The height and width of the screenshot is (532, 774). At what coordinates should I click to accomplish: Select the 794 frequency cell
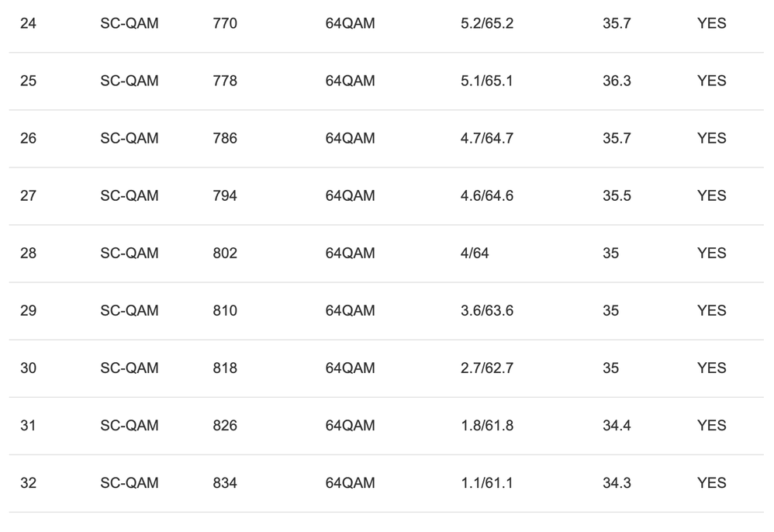(225, 195)
